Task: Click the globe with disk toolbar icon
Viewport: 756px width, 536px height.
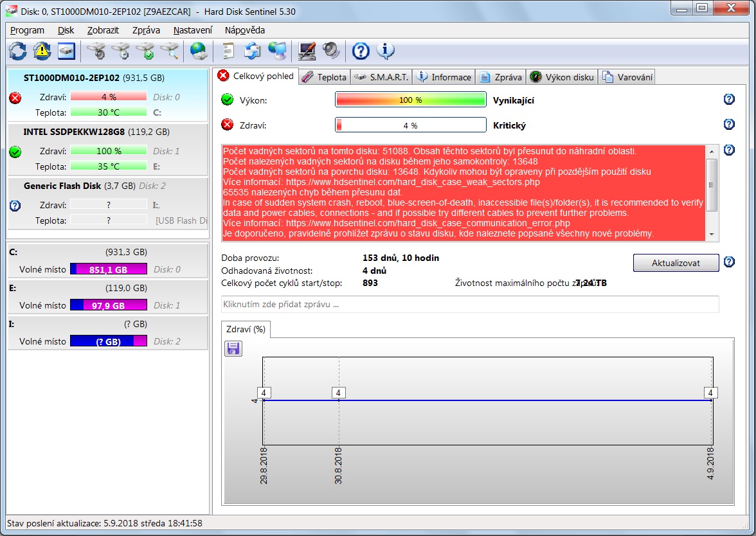Action: tap(199, 51)
